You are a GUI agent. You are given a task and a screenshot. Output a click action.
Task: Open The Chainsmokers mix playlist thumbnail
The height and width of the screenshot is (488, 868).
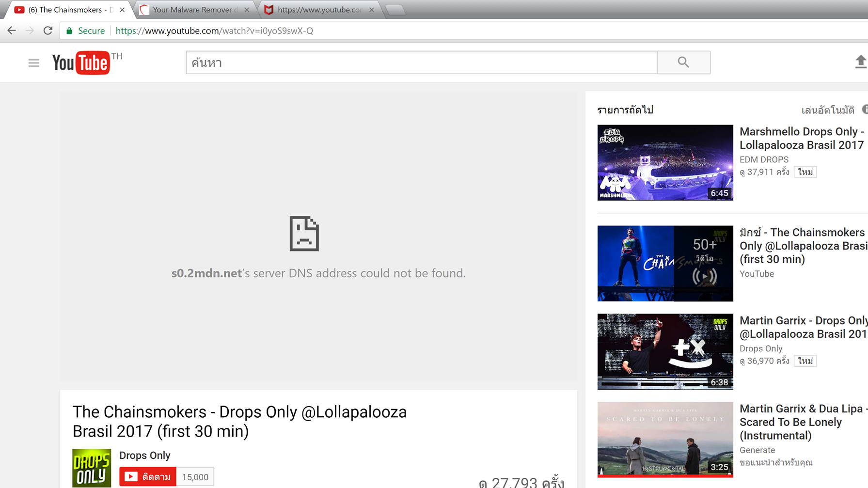(665, 263)
